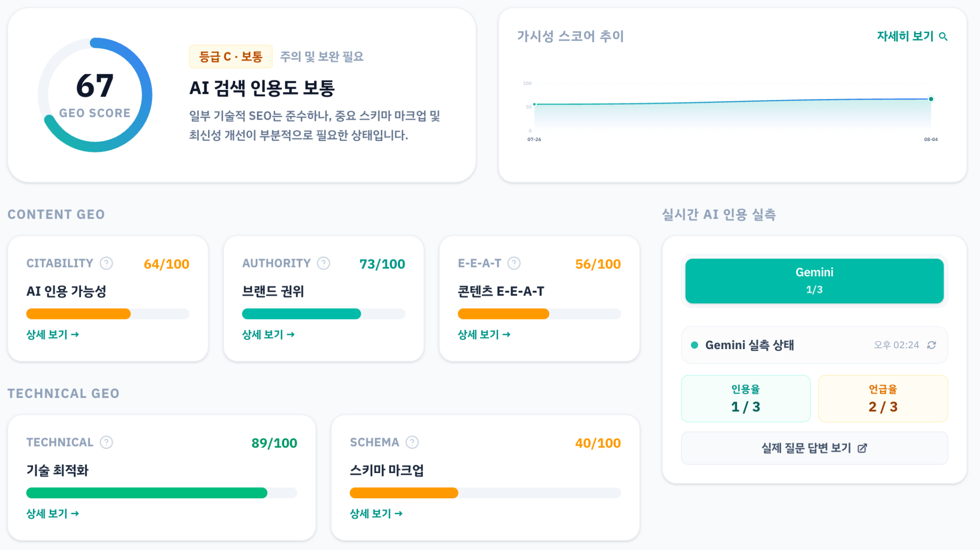Open 상세 보기 under 브랜드 권위
This screenshot has height=550, width=980.
tap(268, 334)
